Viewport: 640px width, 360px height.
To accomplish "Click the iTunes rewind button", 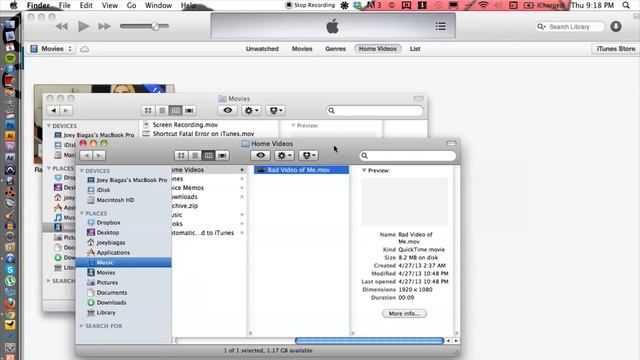I will point(62,27).
